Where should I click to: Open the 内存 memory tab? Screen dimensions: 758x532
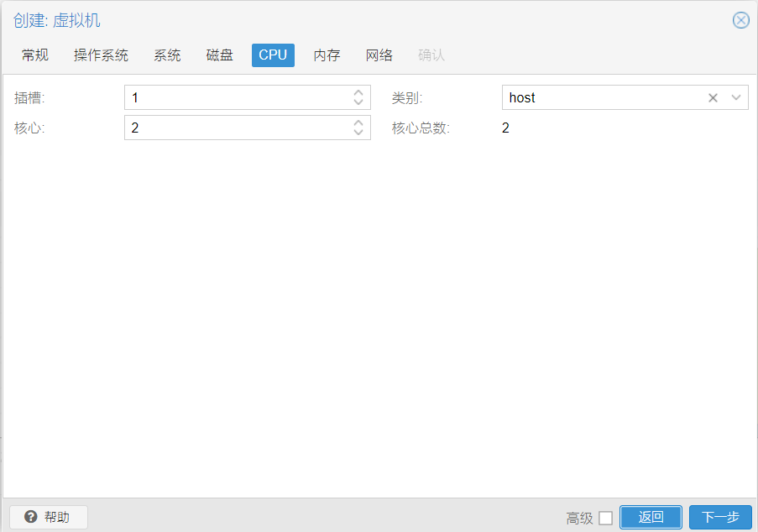click(x=327, y=55)
